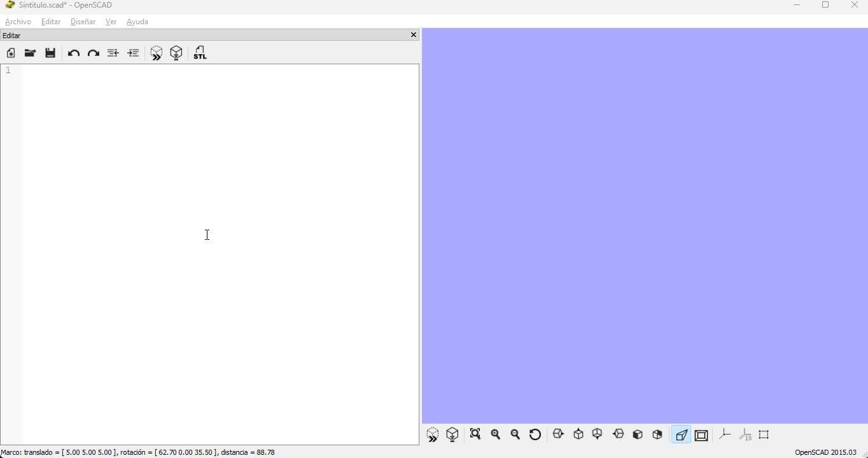The height and width of the screenshot is (458, 868).
Task: Indent the code with the editor toolbar icon
Action: click(x=133, y=53)
